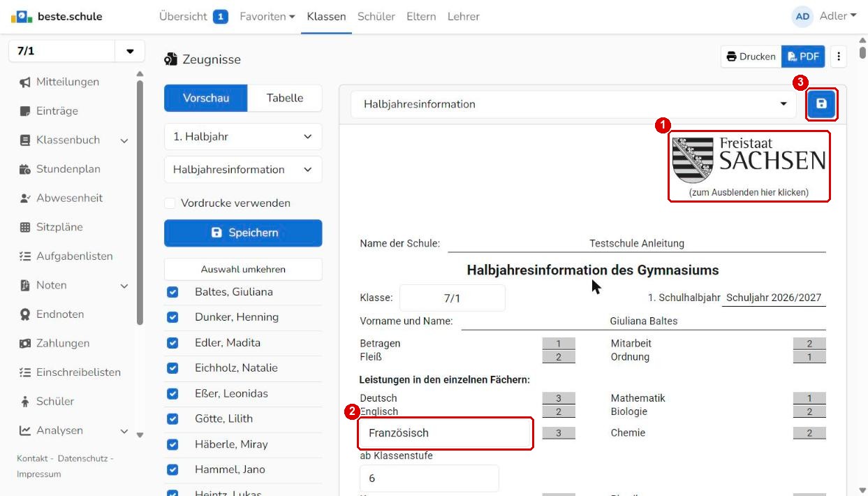Click the Sitzpläne grid icon
The image size is (868, 496).
25,227
